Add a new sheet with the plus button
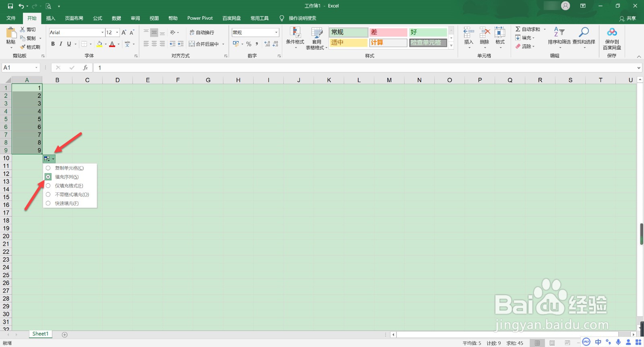The image size is (644, 347). (65, 335)
